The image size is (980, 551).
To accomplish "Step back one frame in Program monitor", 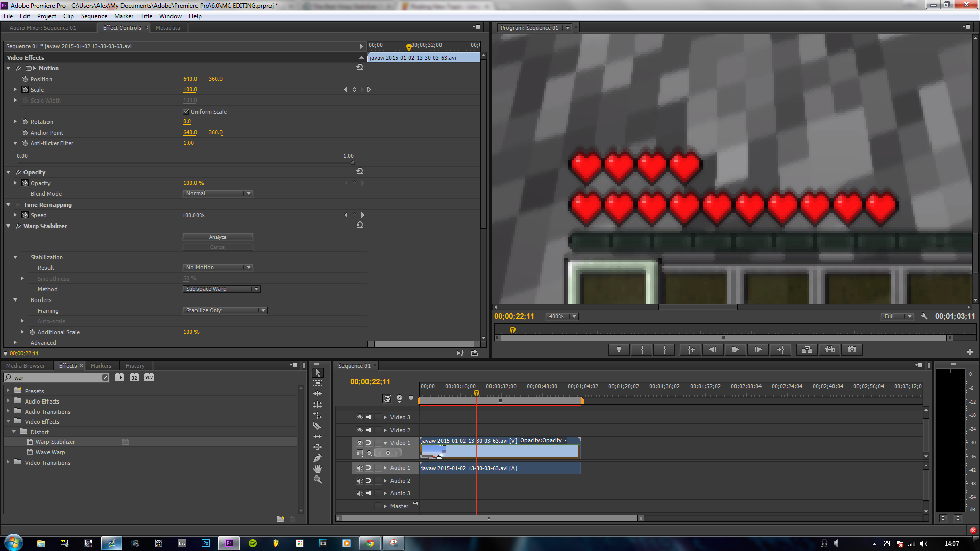I will point(713,349).
